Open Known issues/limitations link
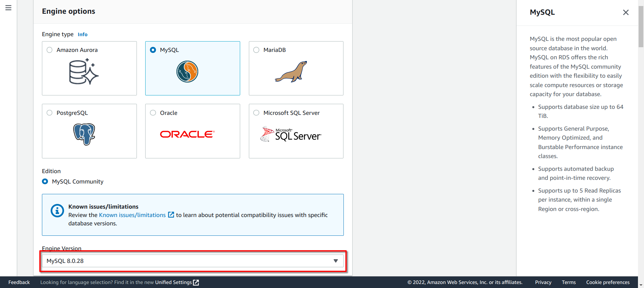 coord(132,215)
